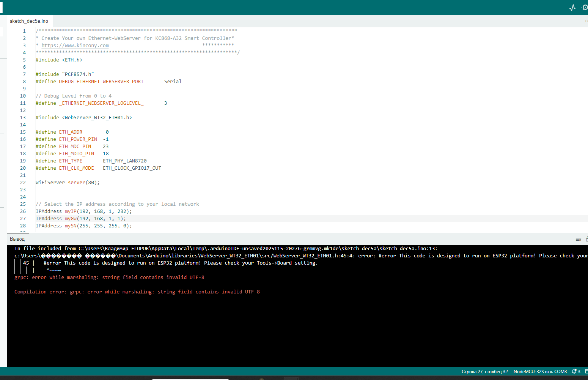This screenshot has width=588, height=380.
Task: Click the #error message line in output
Action: [x=180, y=263]
